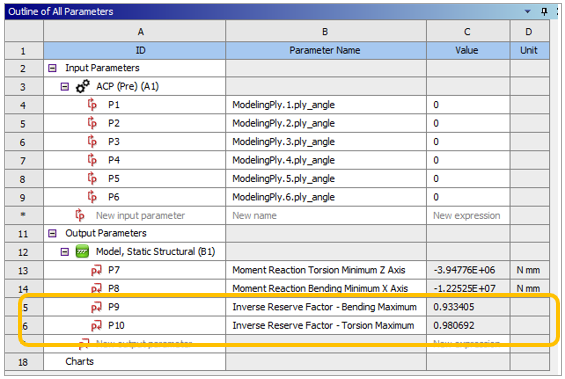Screen dimensions: 565x379
Task: Edit the value cell of P1
Action: pyautogui.click(x=468, y=105)
